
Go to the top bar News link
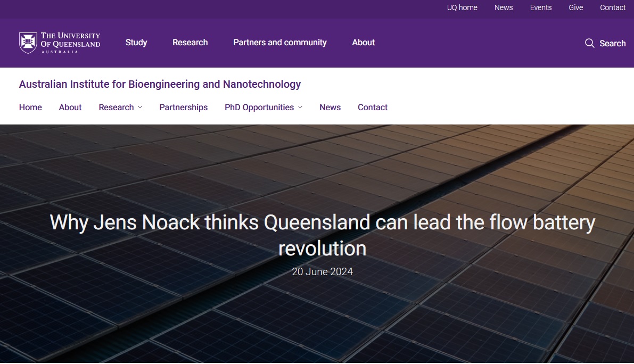[504, 7]
